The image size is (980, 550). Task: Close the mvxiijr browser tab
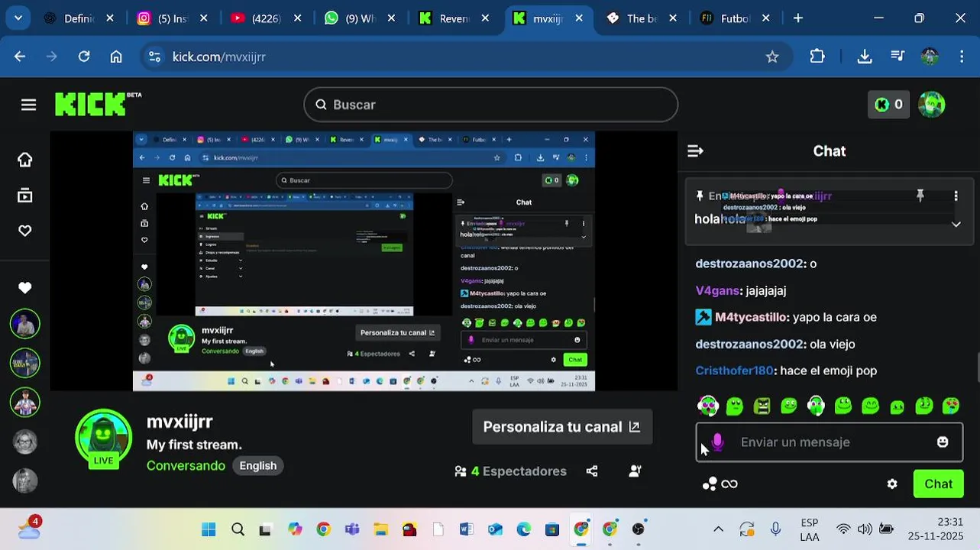578,18
